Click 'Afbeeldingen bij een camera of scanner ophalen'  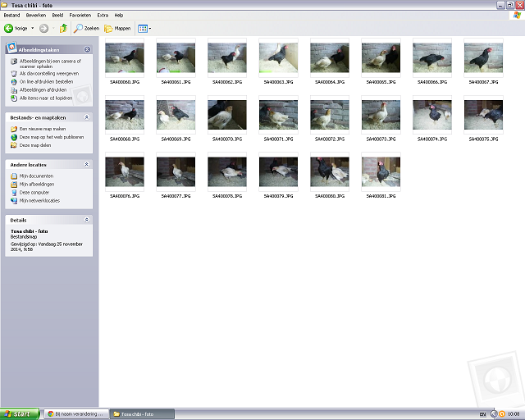click(46, 64)
